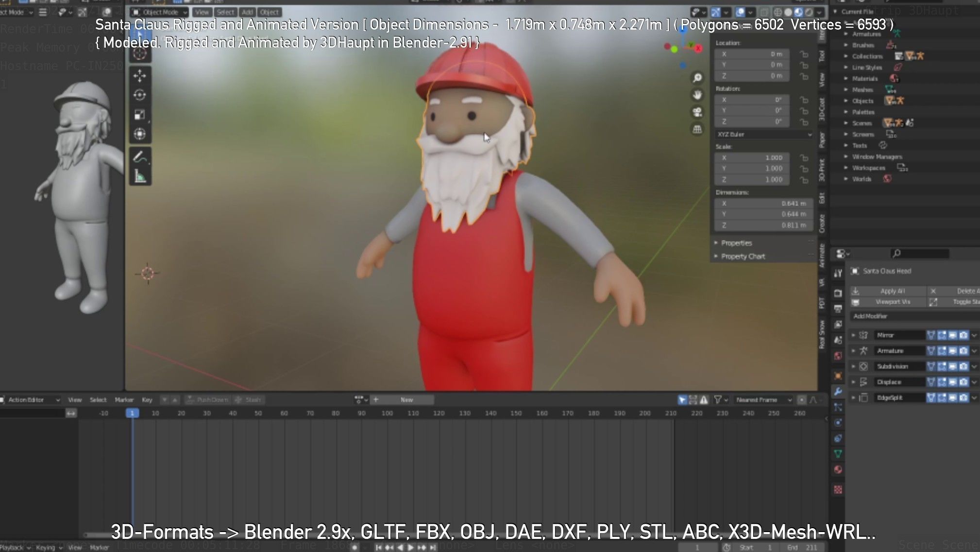Open the Tool properties tab icon
Viewport: 980px width, 552px height.
tap(838, 273)
